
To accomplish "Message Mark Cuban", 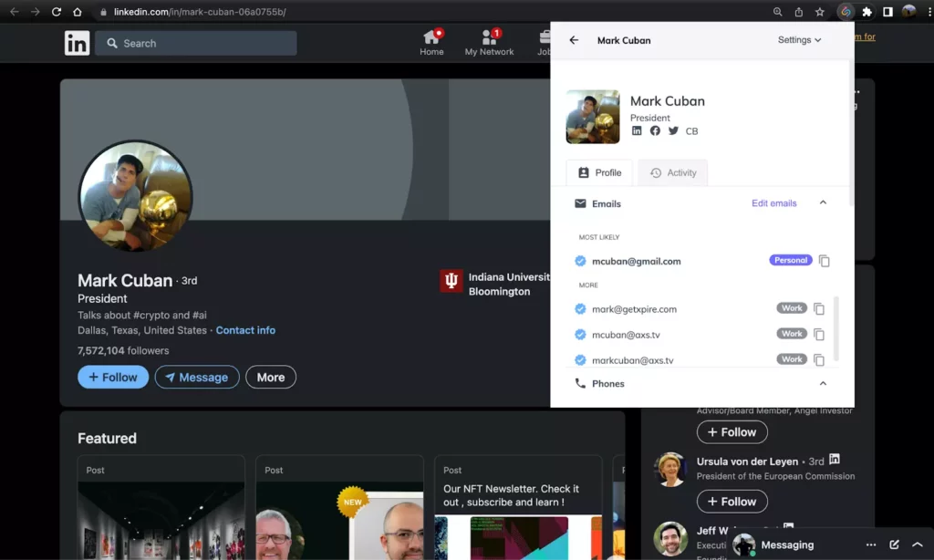I will [197, 377].
